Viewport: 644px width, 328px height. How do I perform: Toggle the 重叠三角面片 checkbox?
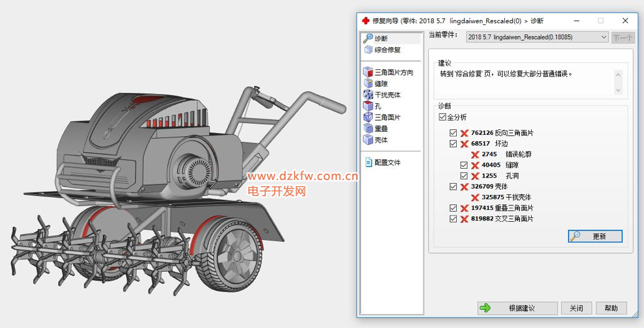coord(453,208)
